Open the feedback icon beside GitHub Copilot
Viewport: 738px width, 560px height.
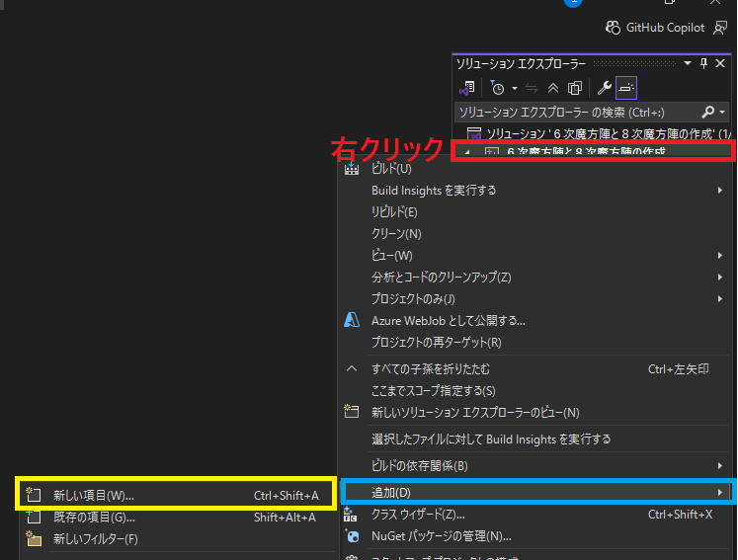(x=720, y=28)
